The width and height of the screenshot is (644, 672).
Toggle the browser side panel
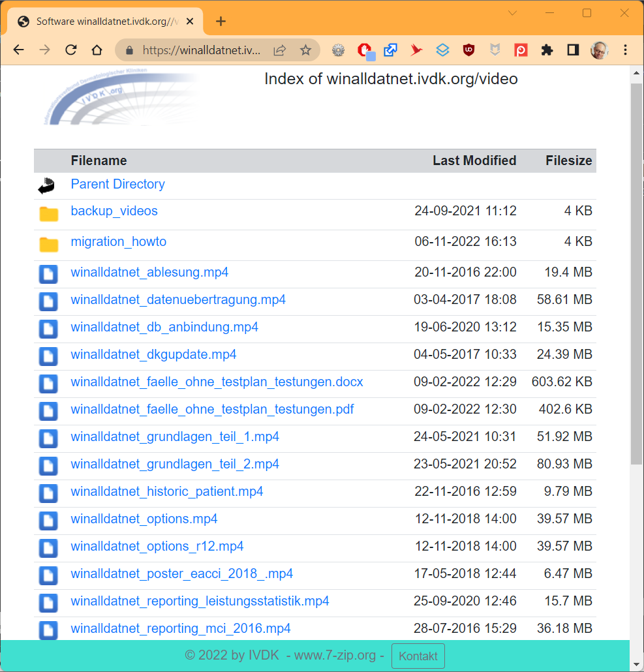tap(573, 50)
